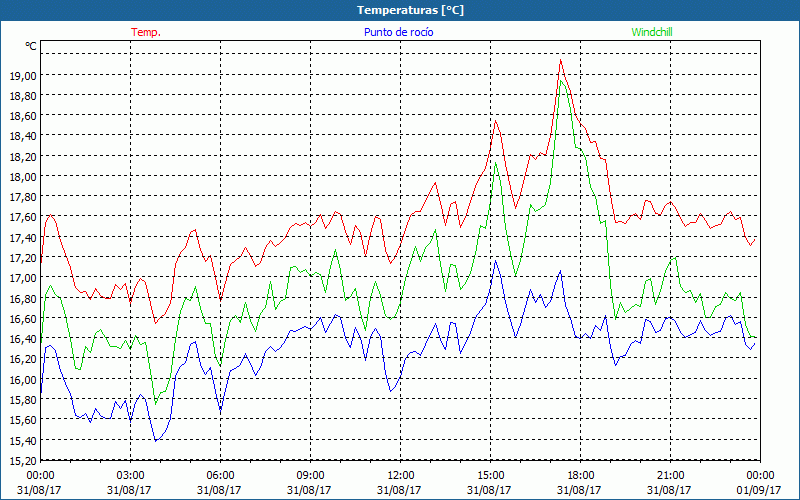Click the Temperaturas [°C] chart title
This screenshot has height=500, width=800.
410,10
